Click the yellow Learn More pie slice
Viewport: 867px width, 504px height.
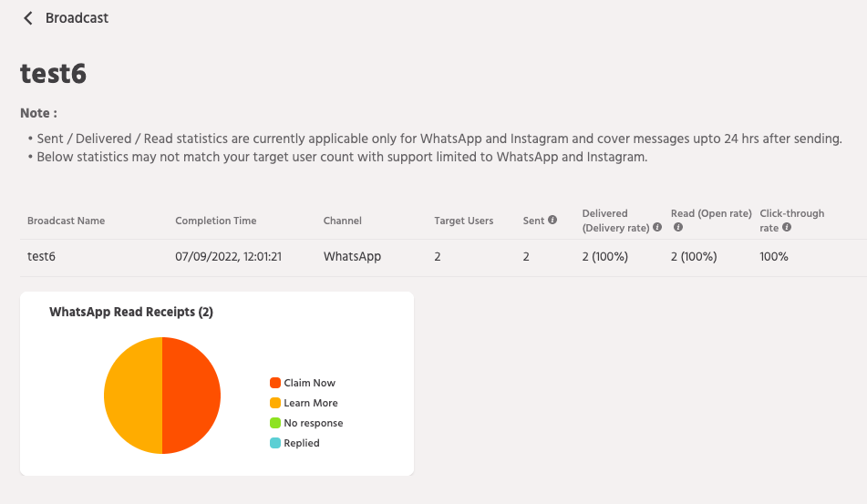pos(133,396)
